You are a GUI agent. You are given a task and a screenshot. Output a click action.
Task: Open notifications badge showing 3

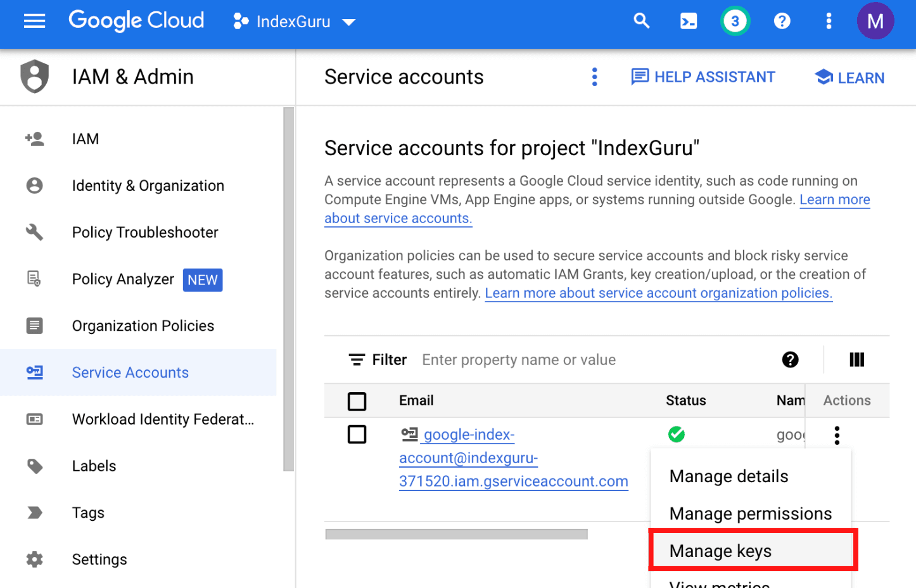pyautogui.click(x=735, y=22)
